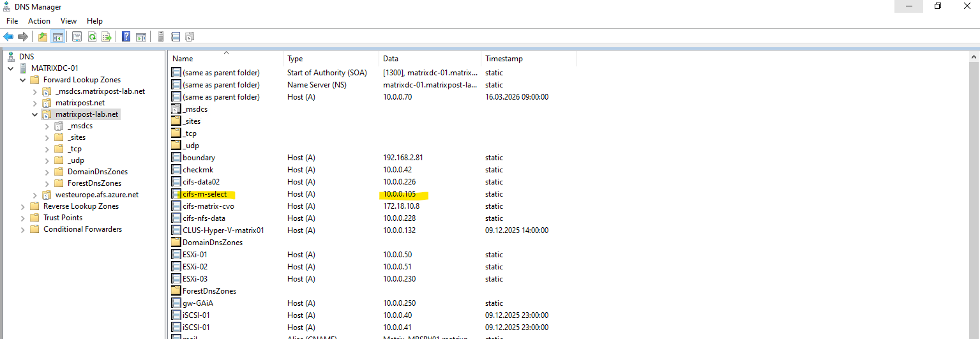Select the cifs-m-select host record
This screenshot has height=339, width=980.
[204, 194]
